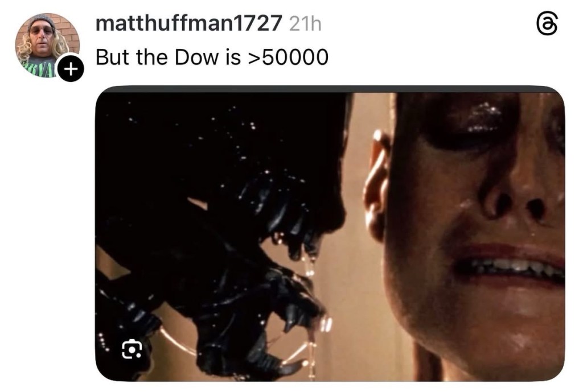Image resolution: width=583 pixels, height=392 pixels.
Task: Click the ">" symbol in the post text
Action: point(254,59)
